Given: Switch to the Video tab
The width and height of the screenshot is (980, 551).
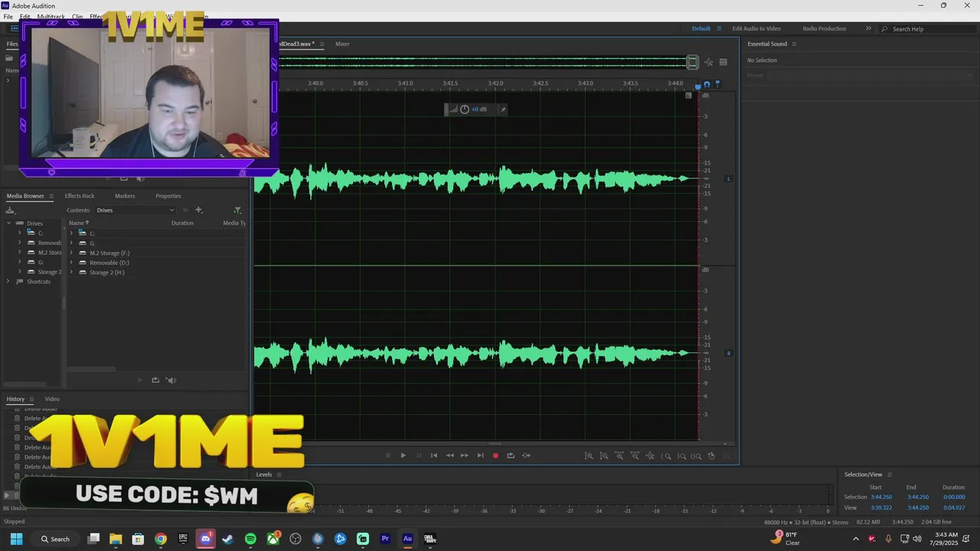Looking at the screenshot, I should [x=52, y=399].
